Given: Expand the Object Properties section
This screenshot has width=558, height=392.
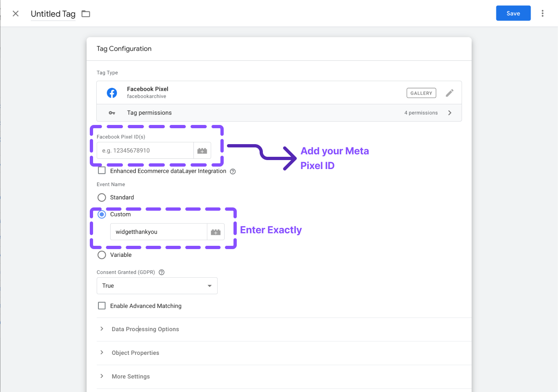Looking at the screenshot, I should click(135, 353).
